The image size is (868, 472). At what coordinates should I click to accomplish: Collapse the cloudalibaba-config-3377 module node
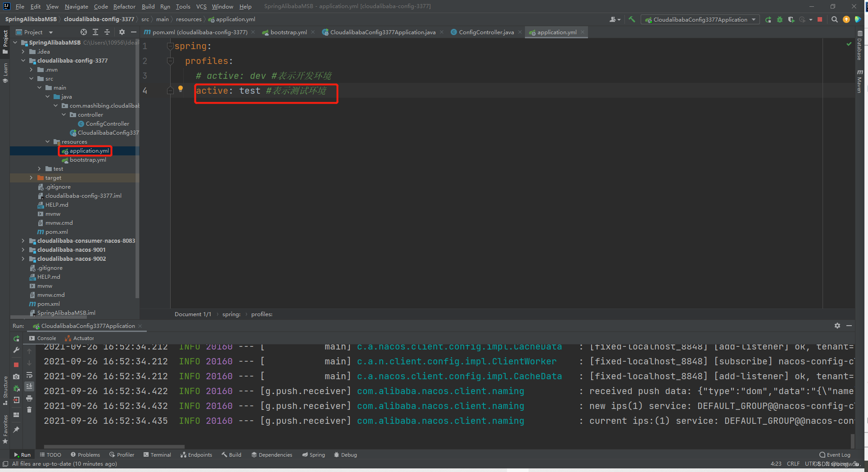[x=23, y=60]
